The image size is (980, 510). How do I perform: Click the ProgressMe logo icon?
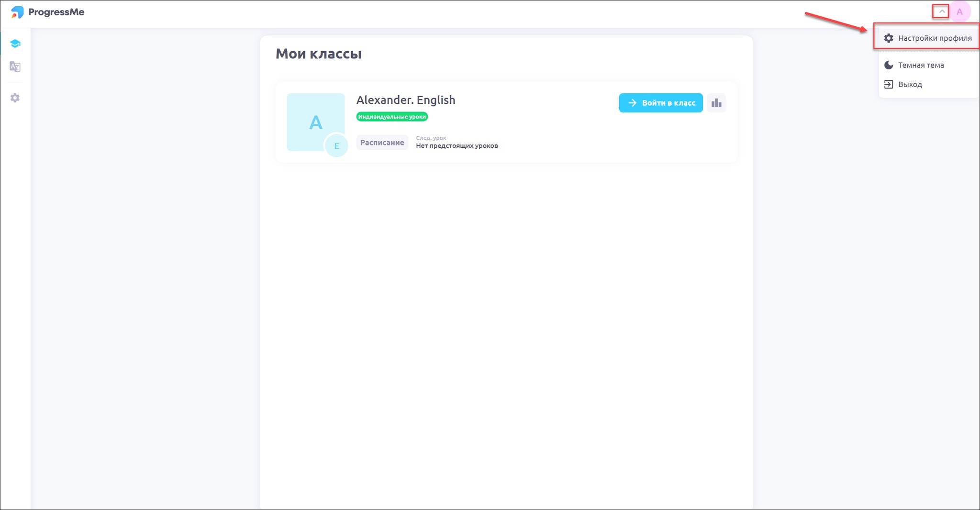17,12
